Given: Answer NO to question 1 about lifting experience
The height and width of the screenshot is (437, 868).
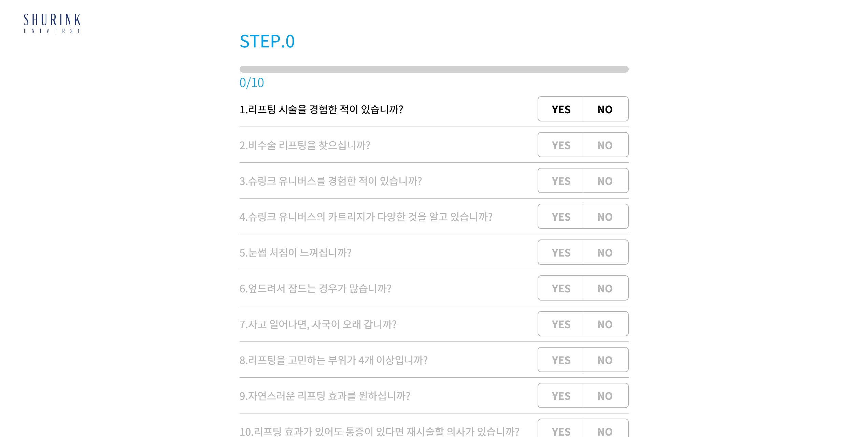Looking at the screenshot, I should tap(605, 109).
